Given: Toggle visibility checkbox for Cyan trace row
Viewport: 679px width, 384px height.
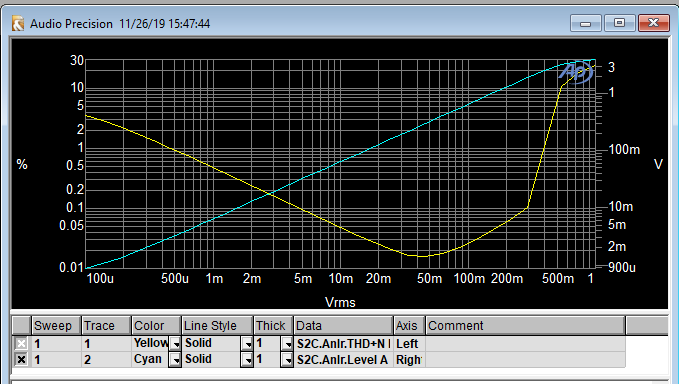Looking at the screenshot, I should (x=21, y=359).
